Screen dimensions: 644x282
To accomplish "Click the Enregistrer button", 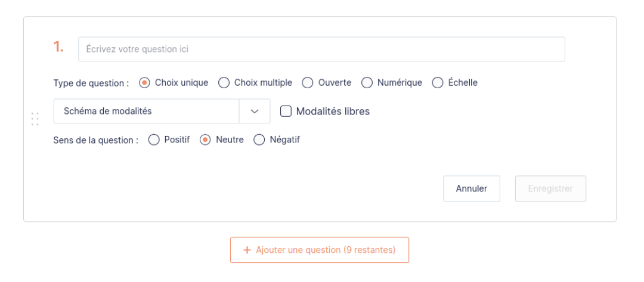I will [550, 188].
